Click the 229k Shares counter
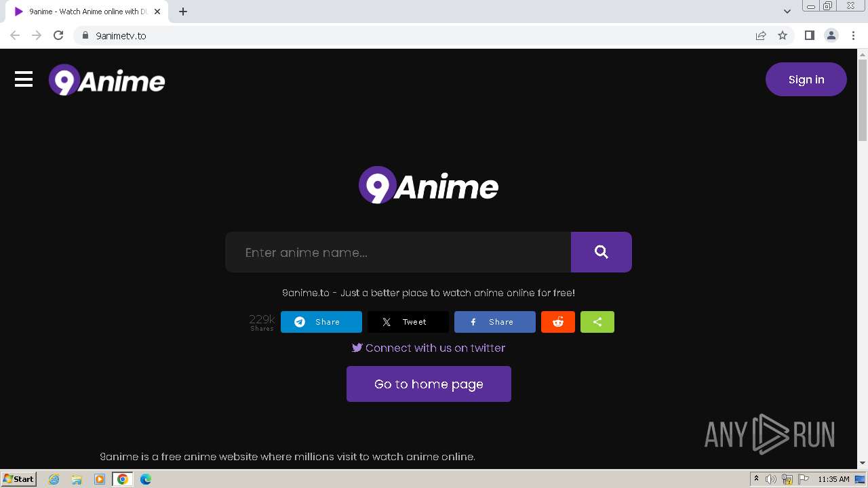The image size is (868, 488). pos(262,322)
